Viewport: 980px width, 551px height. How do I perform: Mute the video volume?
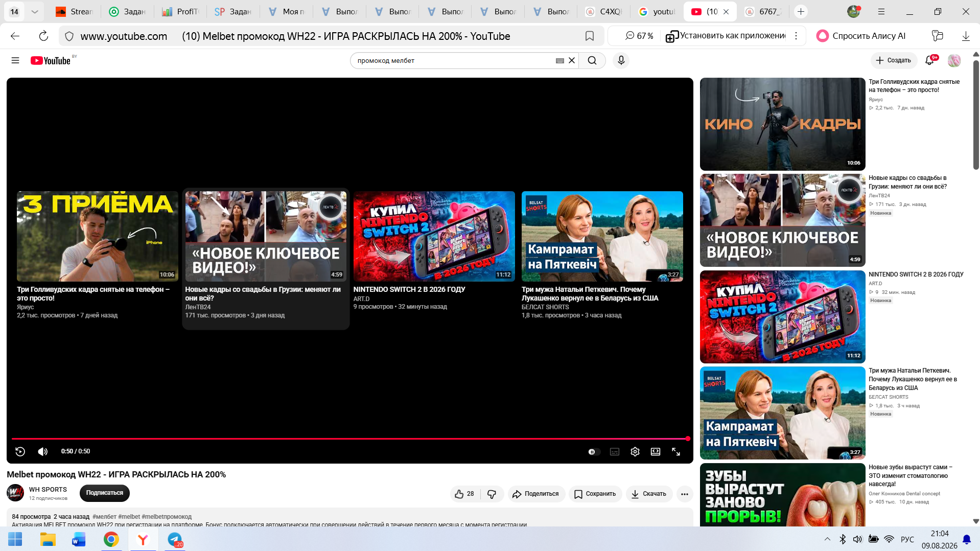43,451
